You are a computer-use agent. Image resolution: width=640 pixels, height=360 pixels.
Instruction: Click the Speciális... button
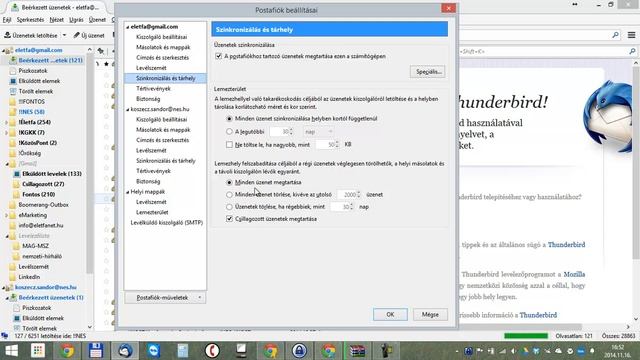pos(428,72)
